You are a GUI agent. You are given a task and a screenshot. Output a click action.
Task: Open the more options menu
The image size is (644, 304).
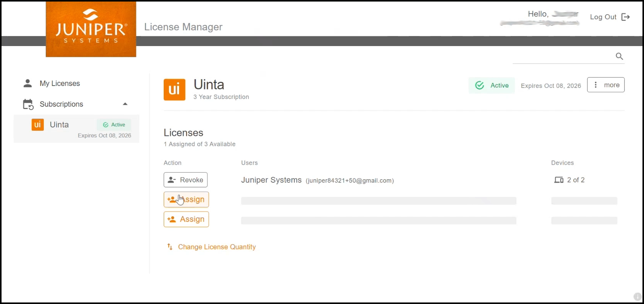click(606, 85)
